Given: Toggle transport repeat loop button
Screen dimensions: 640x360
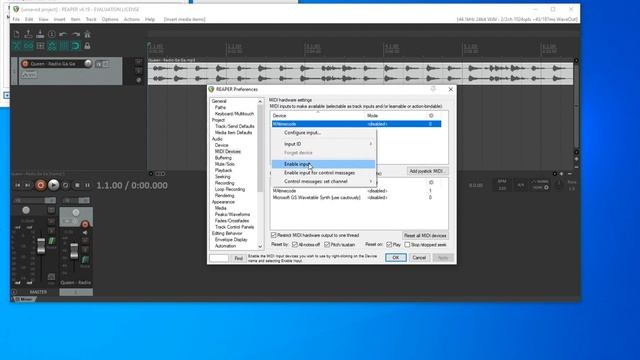Looking at the screenshot, I should [65, 185].
